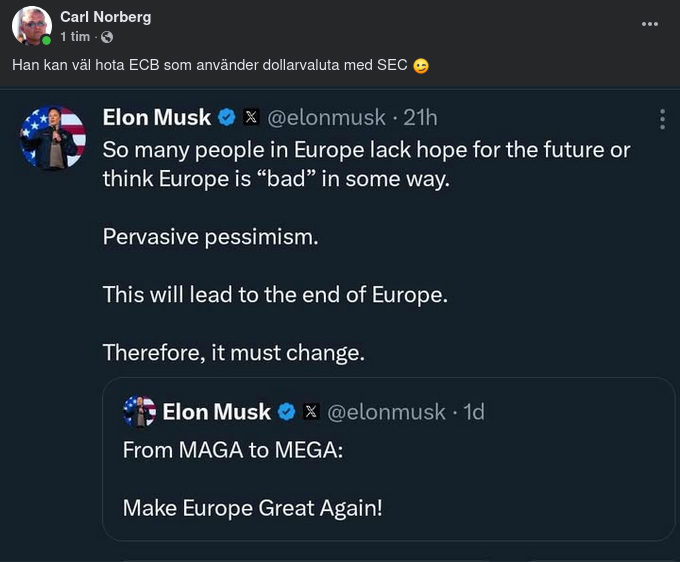This screenshot has height=562, width=680.
Task: Click the X logo badge in quoted tweet
Action: click(310, 412)
